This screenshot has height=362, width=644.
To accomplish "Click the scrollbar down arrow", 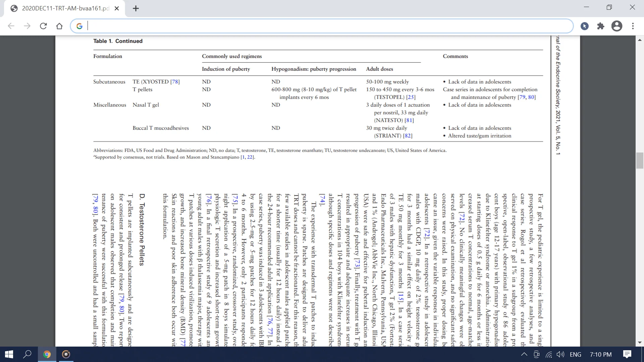I will [640, 343].
